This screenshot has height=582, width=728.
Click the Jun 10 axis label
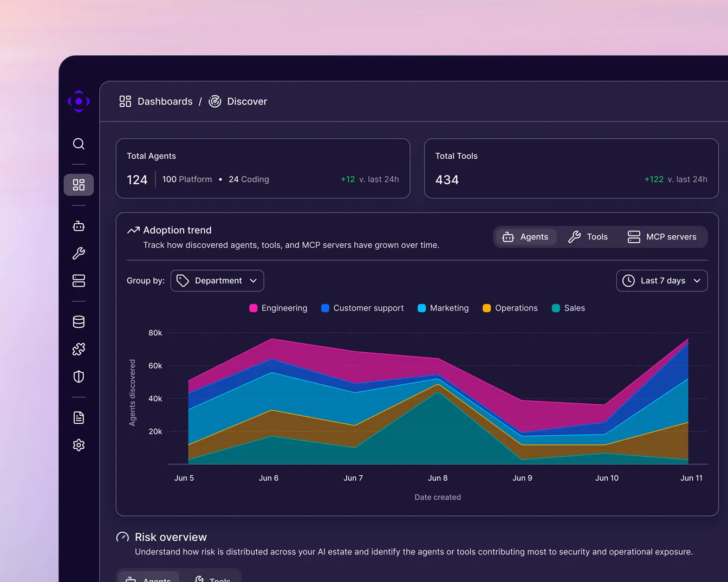click(x=607, y=478)
